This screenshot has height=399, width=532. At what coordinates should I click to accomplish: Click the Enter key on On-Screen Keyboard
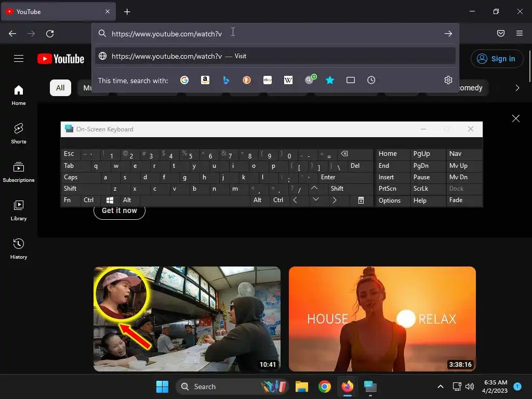[345, 177]
